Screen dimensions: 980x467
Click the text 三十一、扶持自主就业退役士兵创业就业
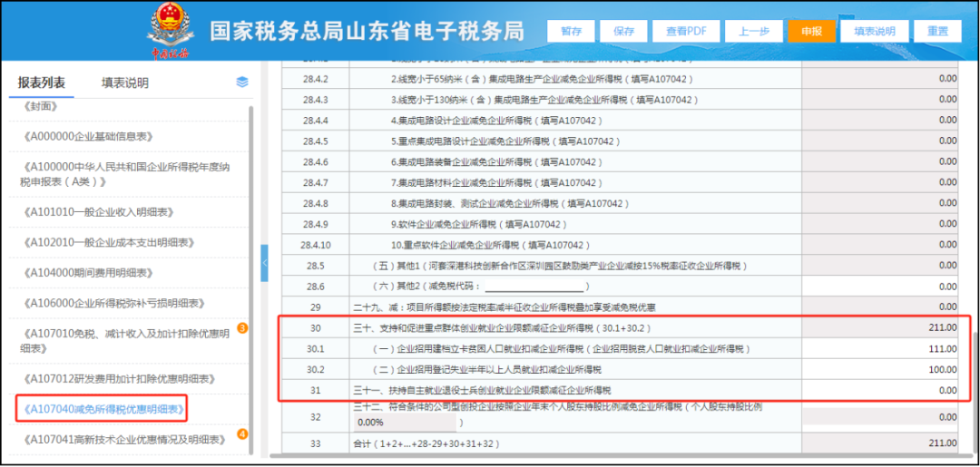pyautogui.click(x=483, y=390)
